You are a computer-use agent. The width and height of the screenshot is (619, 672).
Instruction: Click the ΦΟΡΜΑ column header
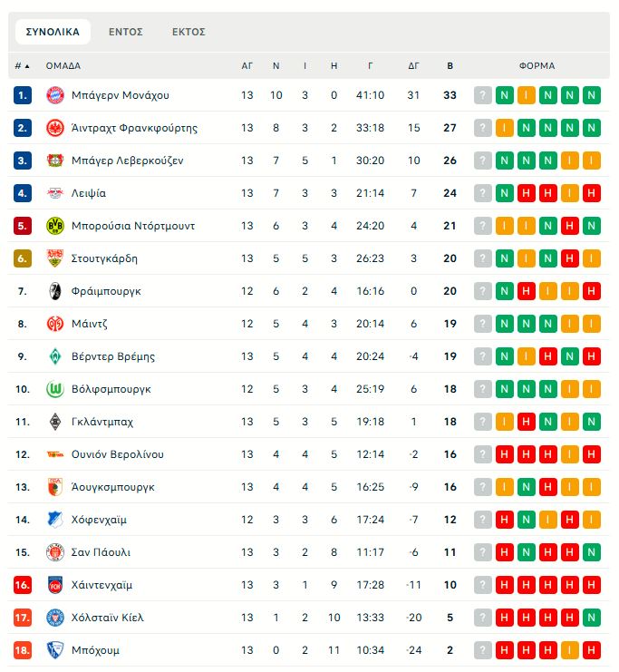(x=537, y=66)
